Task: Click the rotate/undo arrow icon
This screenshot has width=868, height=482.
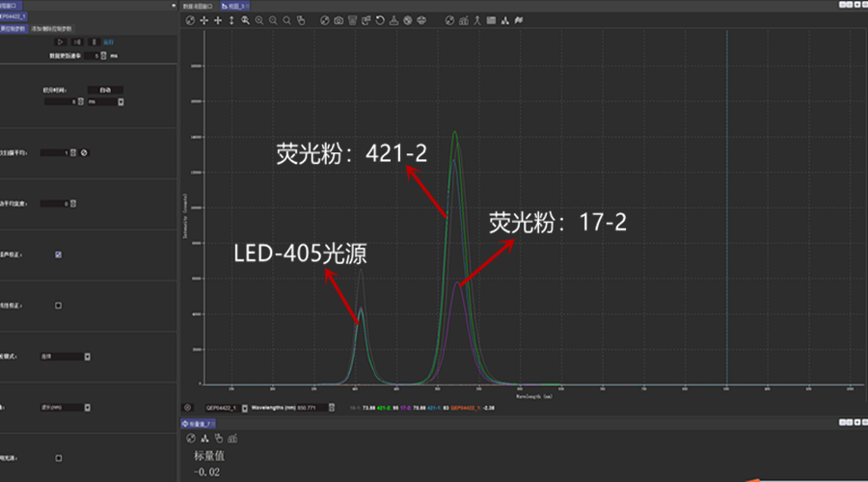Action: point(380,20)
